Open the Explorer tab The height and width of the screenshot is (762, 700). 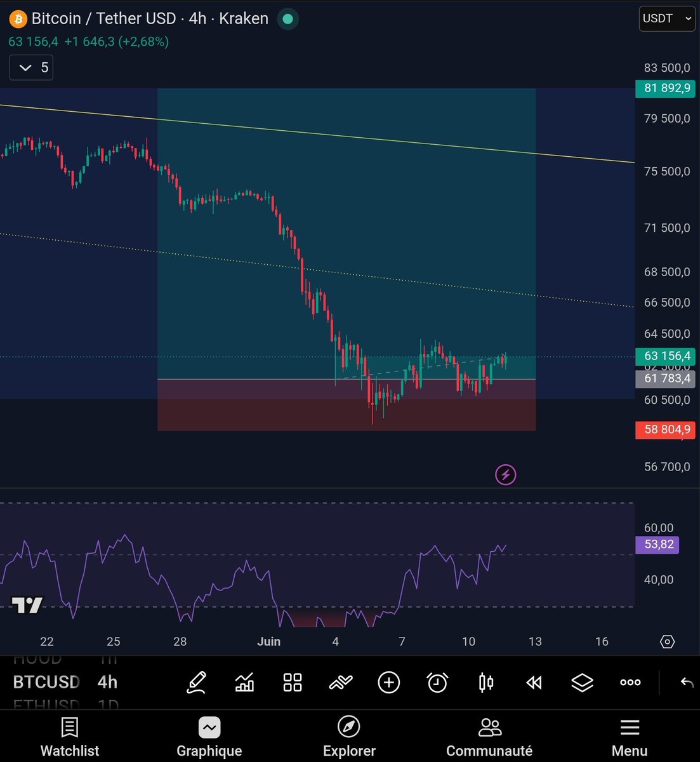349,737
